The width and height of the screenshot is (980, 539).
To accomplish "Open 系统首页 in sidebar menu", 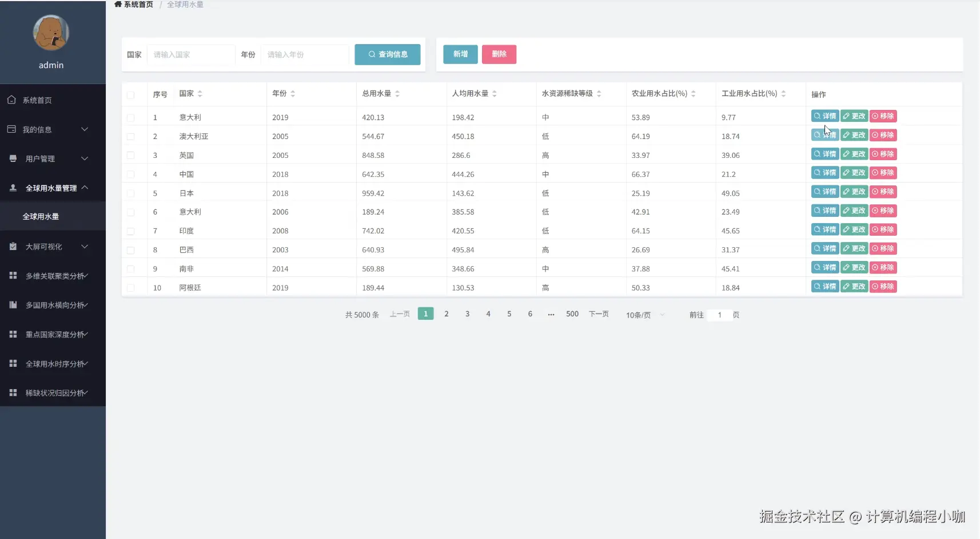I will (x=53, y=100).
